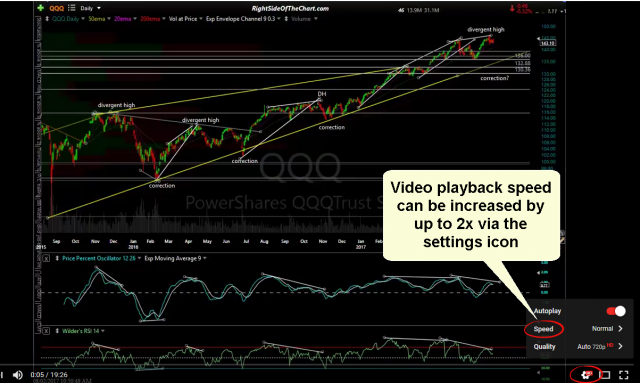The width and height of the screenshot is (640, 383).
Task: Click the 0:05 / 19:26 time display
Action: pos(49,374)
